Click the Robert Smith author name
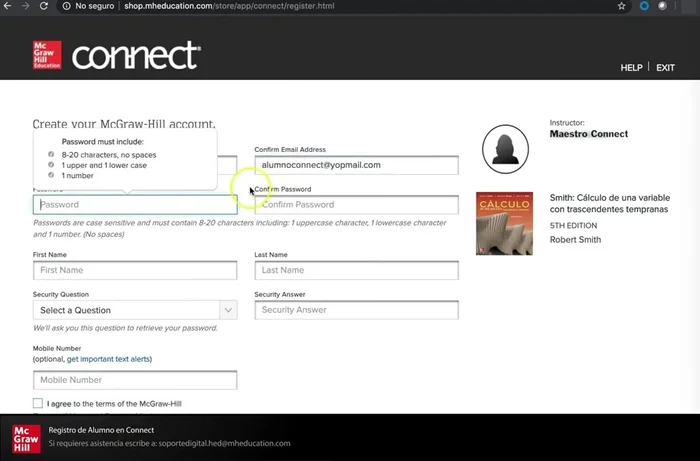700x461 pixels. 575,240
